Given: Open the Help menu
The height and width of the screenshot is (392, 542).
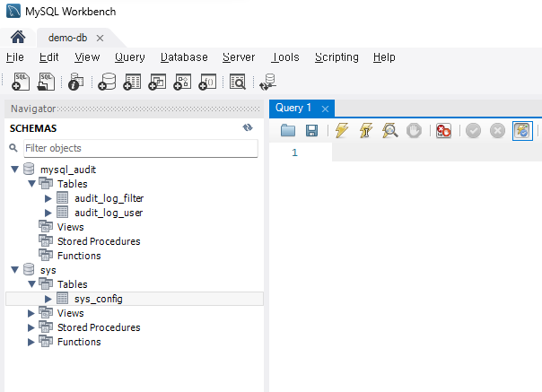Looking at the screenshot, I should pos(384,57).
